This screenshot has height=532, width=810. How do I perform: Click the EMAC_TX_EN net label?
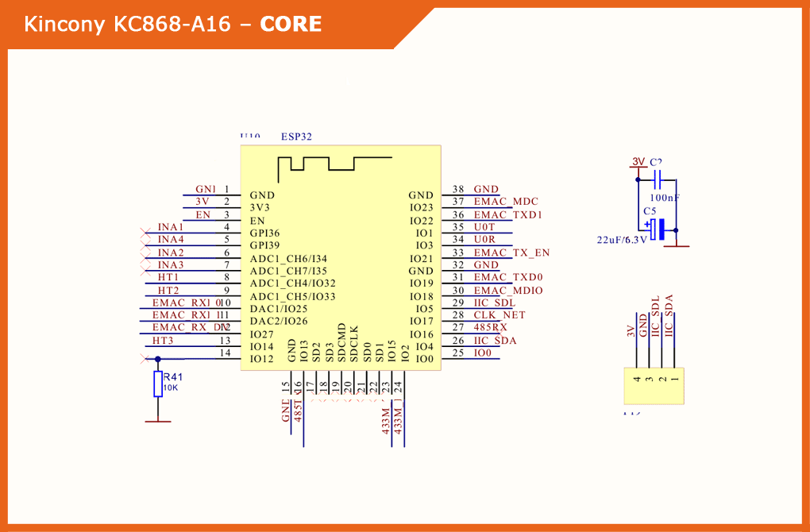coord(511,253)
